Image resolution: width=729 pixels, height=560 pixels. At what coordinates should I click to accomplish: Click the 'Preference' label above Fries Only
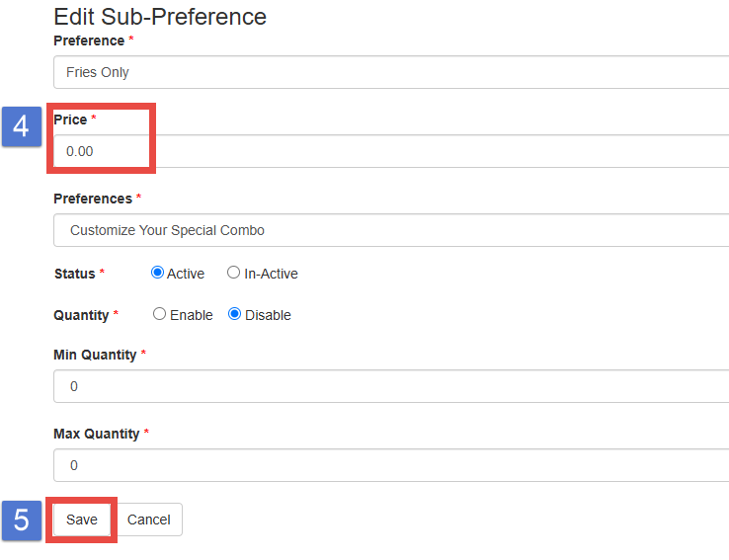click(x=89, y=40)
